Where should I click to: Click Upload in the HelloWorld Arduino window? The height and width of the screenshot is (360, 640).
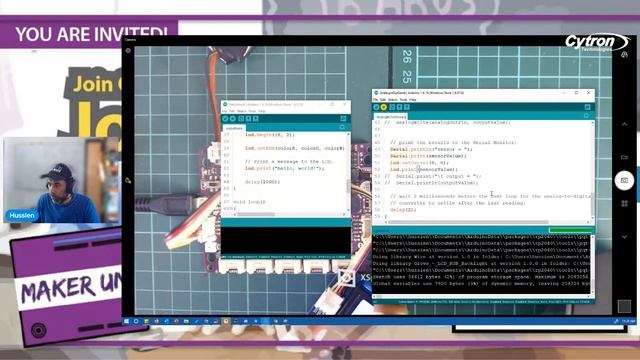point(233,118)
